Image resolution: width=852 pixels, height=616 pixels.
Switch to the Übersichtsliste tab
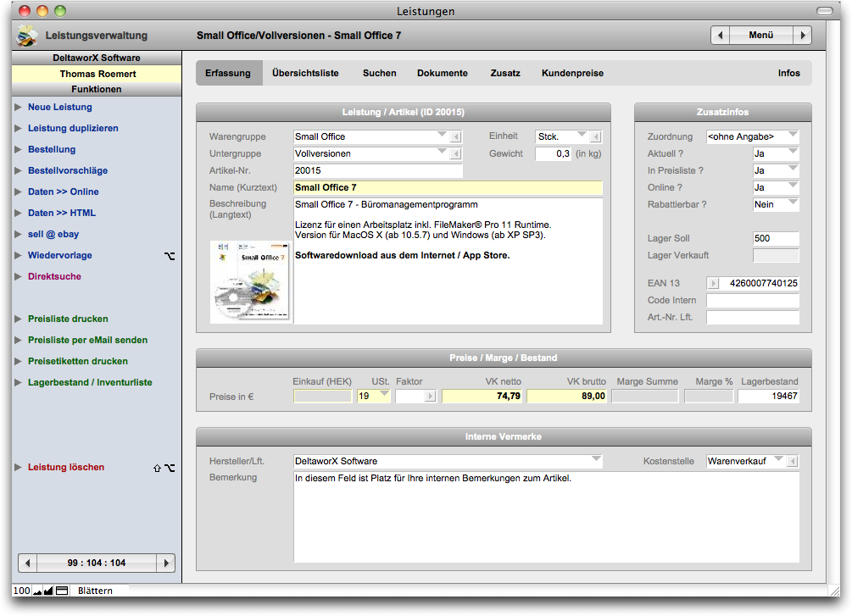[x=305, y=74]
